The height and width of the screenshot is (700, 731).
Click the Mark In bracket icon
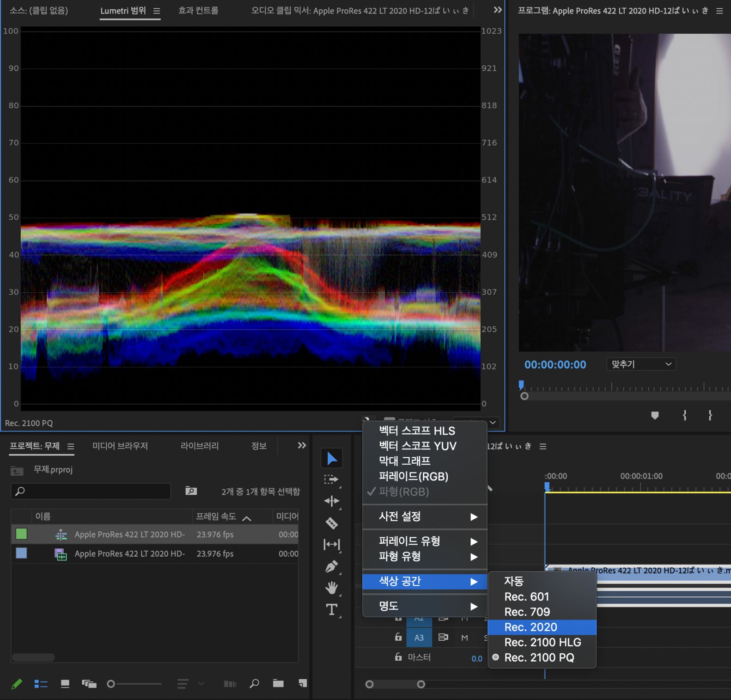coord(684,415)
